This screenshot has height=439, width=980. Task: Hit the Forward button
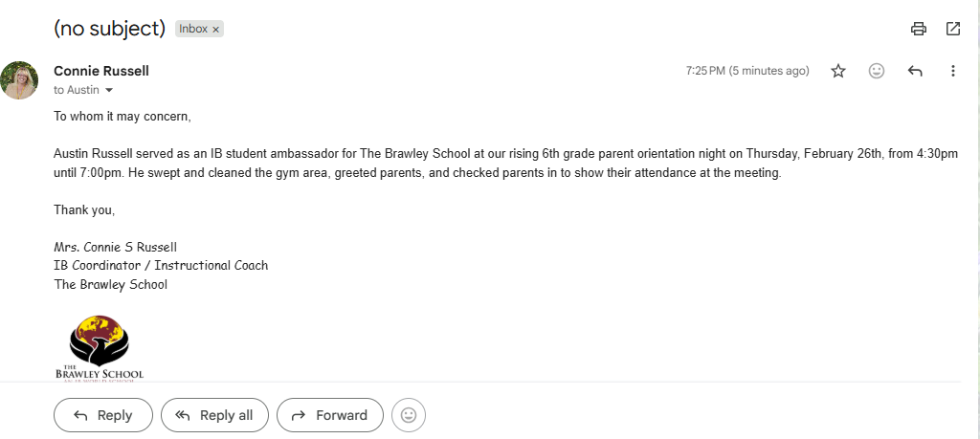pyautogui.click(x=329, y=415)
